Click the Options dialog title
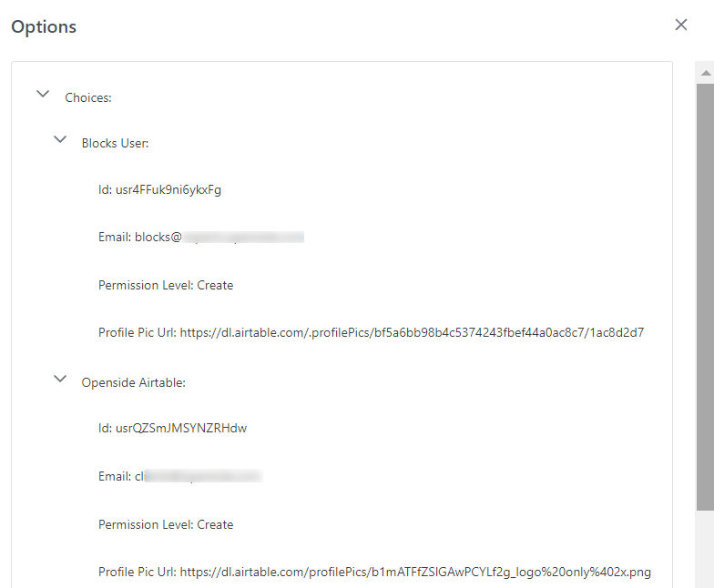Image resolution: width=714 pixels, height=588 pixels. pyautogui.click(x=44, y=26)
